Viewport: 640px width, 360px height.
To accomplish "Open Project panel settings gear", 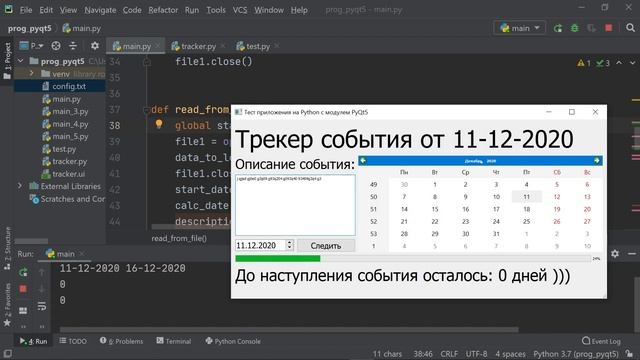I will (x=95, y=46).
